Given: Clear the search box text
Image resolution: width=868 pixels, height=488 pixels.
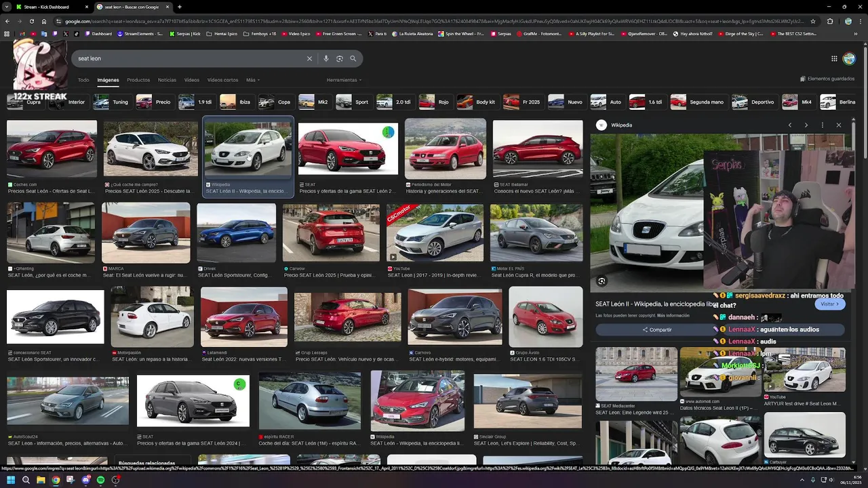Looking at the screenshot, I should tap(309, 58).
